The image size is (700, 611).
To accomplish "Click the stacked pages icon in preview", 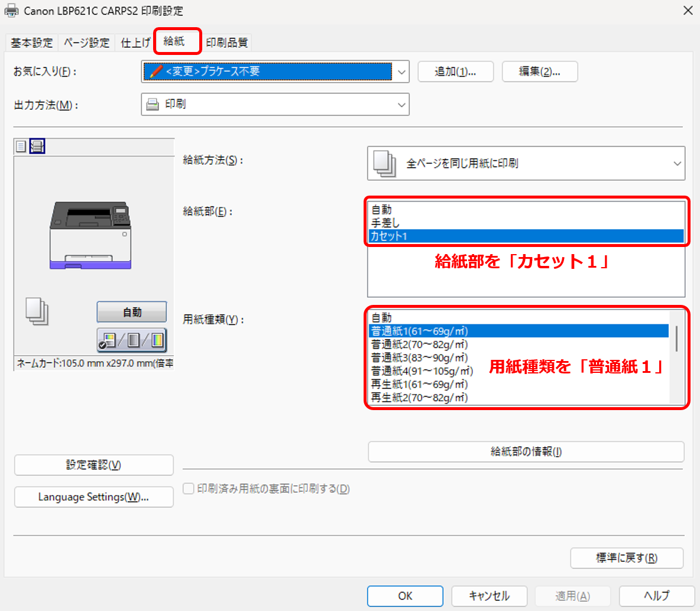I will click(37, 311).
